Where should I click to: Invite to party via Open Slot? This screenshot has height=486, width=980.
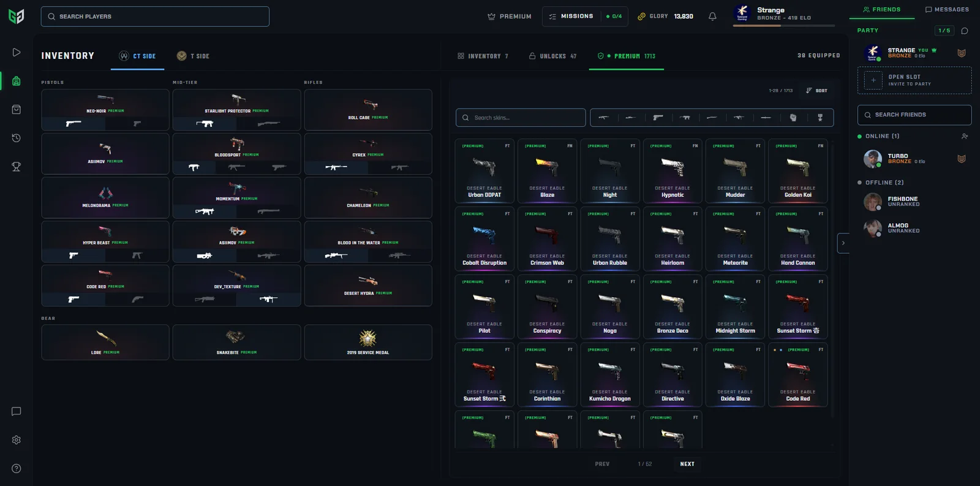pyautogui.click(x=914, y=80)
